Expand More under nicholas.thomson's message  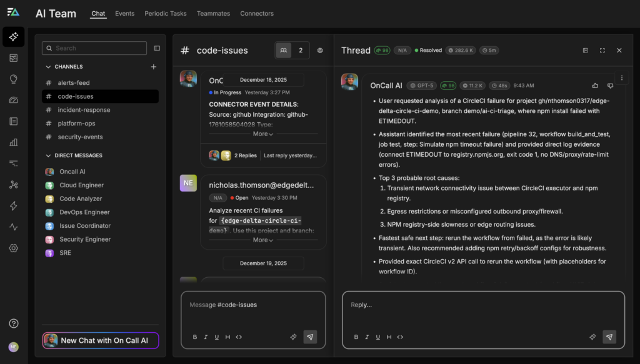tap(263, 240)
